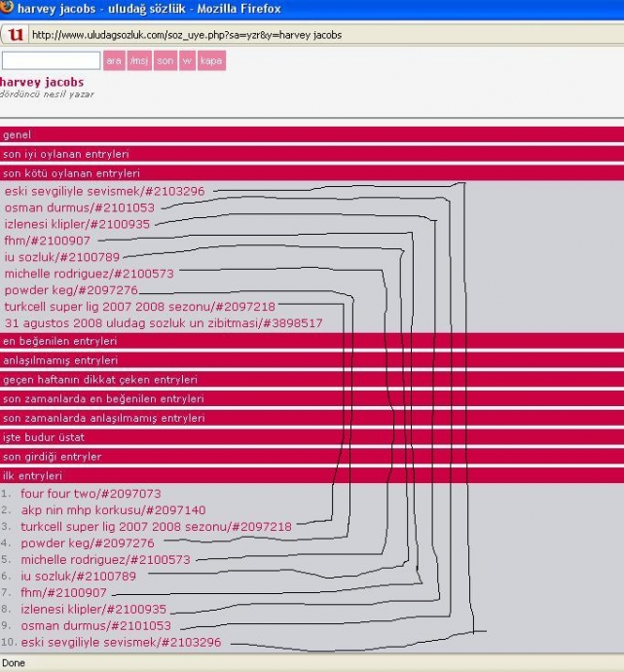Expand 'geçen haftanın dikkat çeken entryleri'
624x672 pixels.
[x=312, y=379]
